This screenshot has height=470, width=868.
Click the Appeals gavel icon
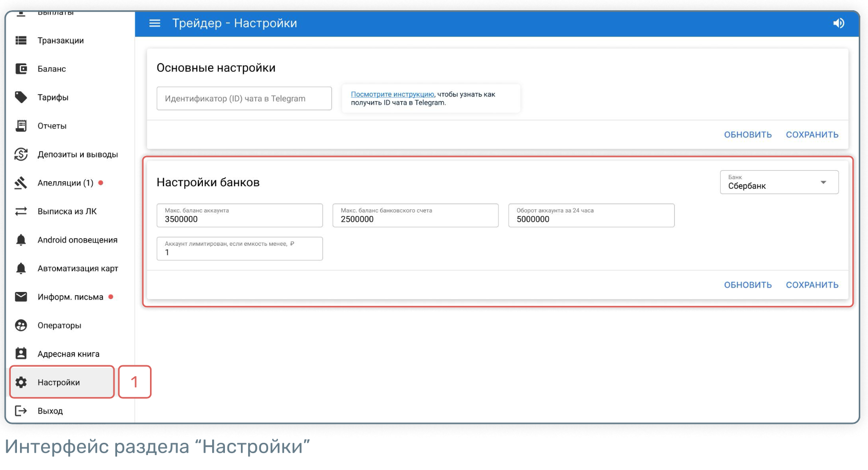(21, 183)
